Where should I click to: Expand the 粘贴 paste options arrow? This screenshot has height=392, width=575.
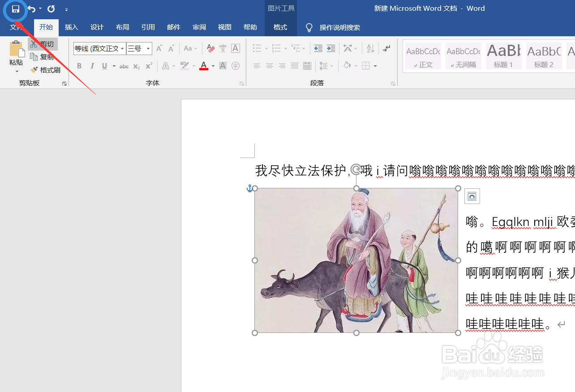pyautogui.click(x=17, y=71)
